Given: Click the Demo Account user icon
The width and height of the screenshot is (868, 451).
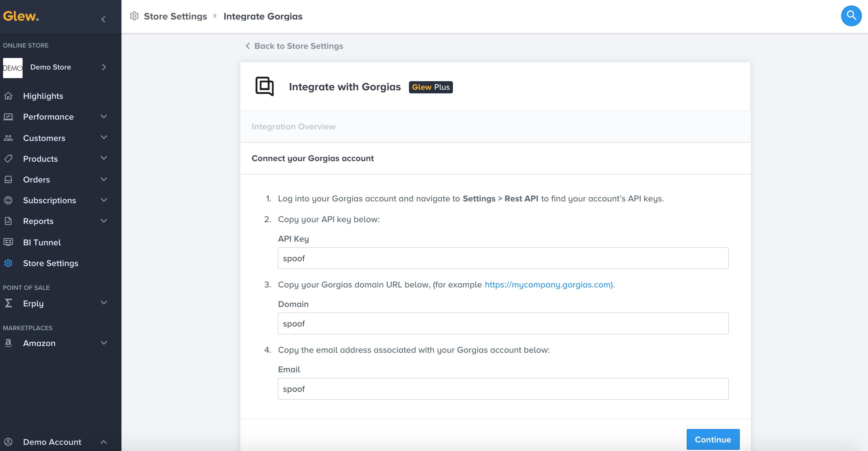Looking at the screenshot, I should [x=9, y=442].
